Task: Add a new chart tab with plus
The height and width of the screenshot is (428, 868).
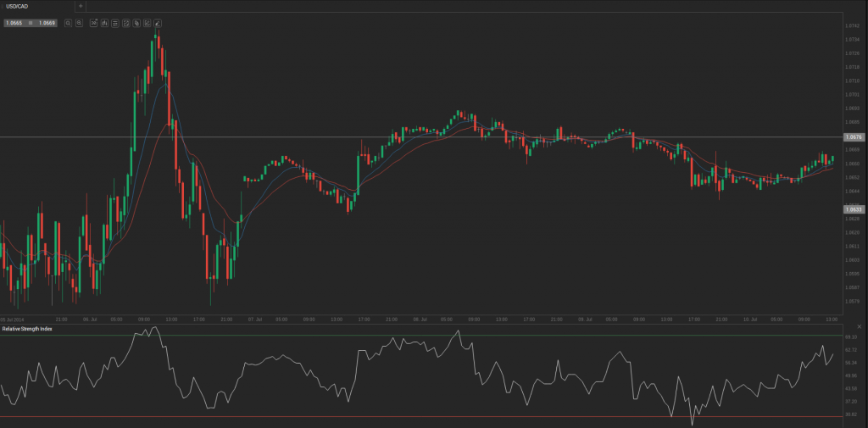Action: tap(80, 6)
